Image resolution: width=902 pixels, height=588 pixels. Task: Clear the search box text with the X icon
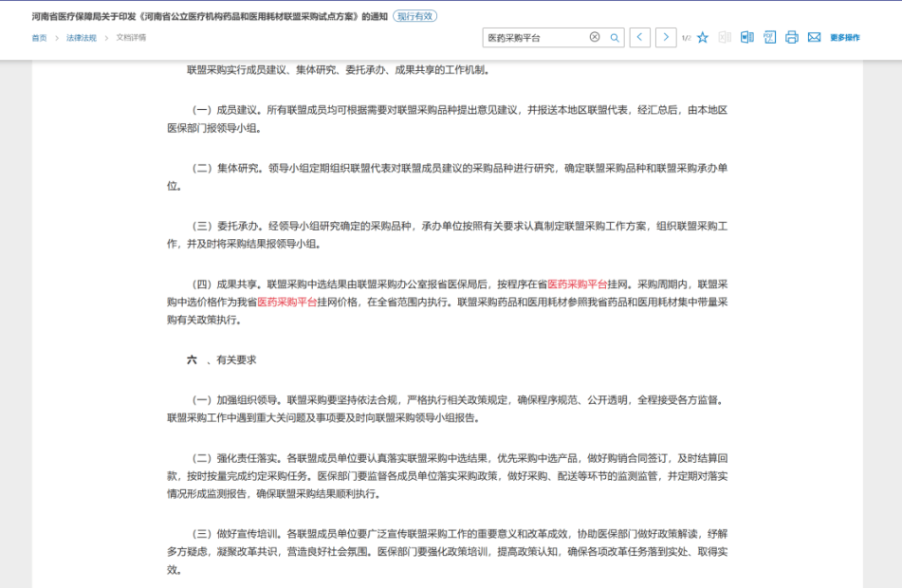click(595, 37)
